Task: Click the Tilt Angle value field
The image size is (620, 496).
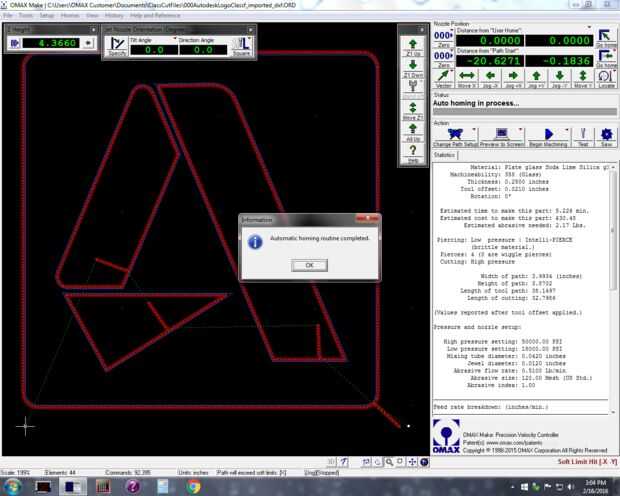Action: click(154, 50)
